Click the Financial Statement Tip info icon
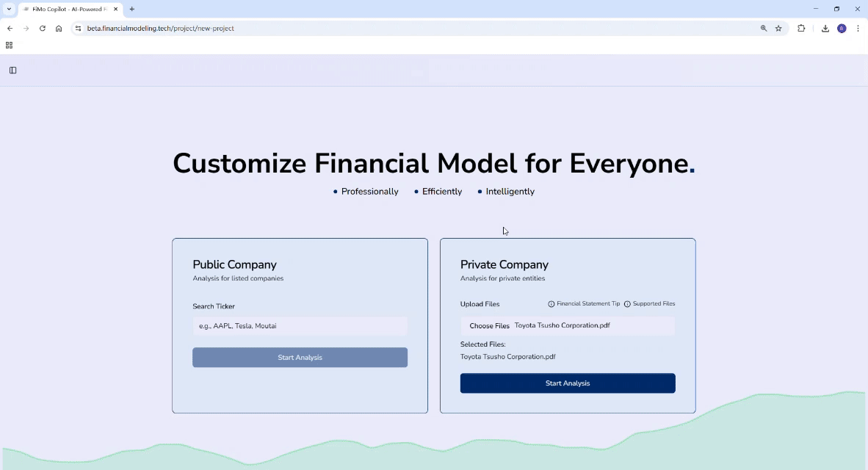The height and width of the screenshot is (470, 868). pos(551,303)
